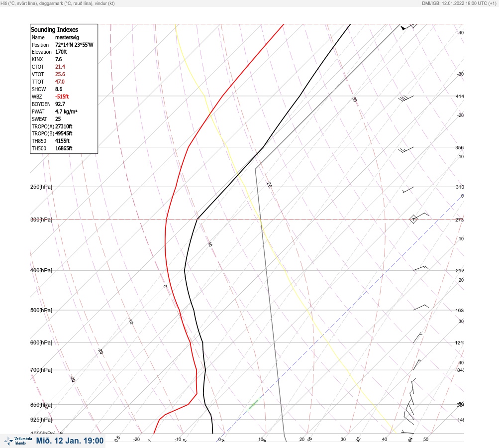Click the 'PWAT' index label
This screenshot has width=499, height=448.
(x=38, y=112)
